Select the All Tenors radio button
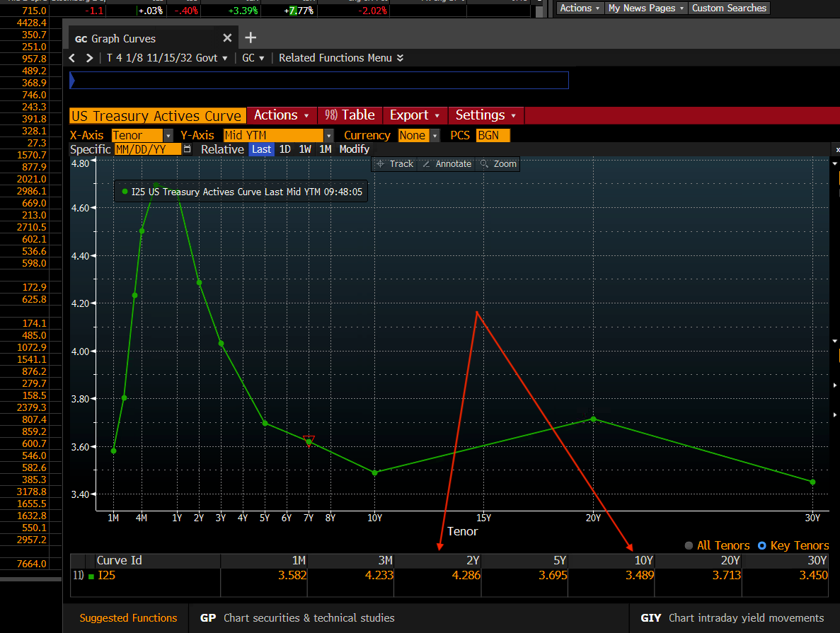The image size is (840, 633). [x=688, y=545]
